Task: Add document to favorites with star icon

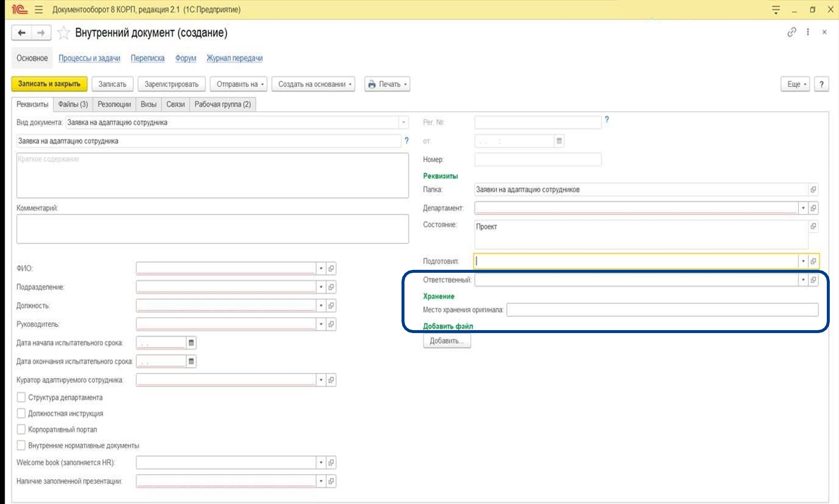Action: point(63,33)
